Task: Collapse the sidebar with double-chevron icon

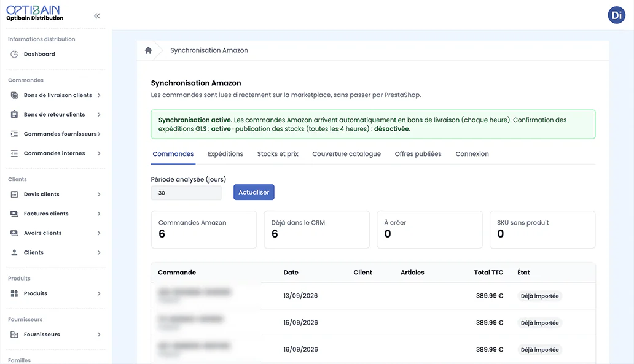Action: click(97, 16)
